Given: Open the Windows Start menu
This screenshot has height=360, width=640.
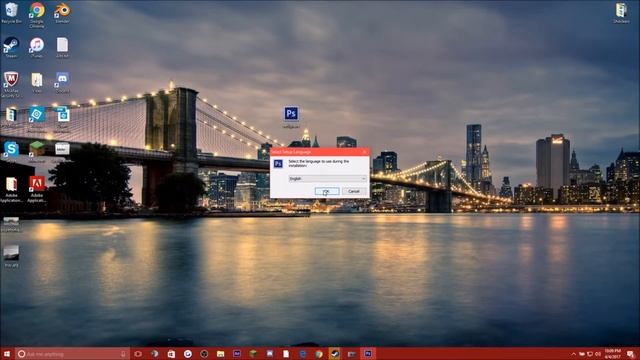Looking at the screenshot, I should [7, 354].
